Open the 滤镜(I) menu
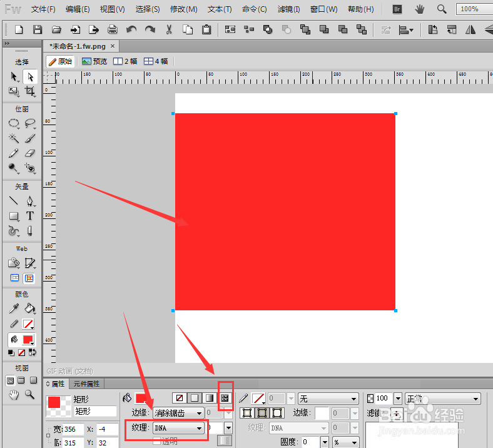The image size is (493, 448). click(288, 9)
